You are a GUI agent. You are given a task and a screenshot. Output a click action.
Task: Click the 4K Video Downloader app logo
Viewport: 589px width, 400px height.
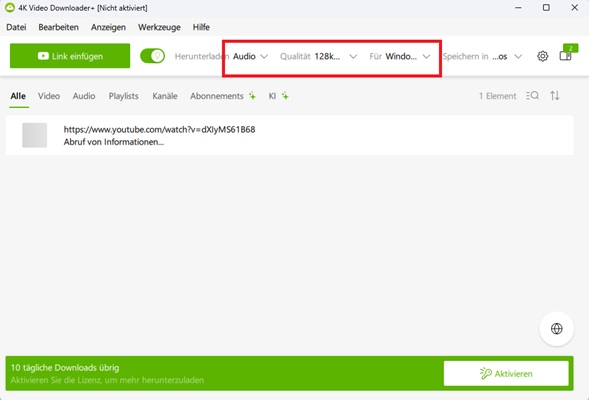point(10,8)
